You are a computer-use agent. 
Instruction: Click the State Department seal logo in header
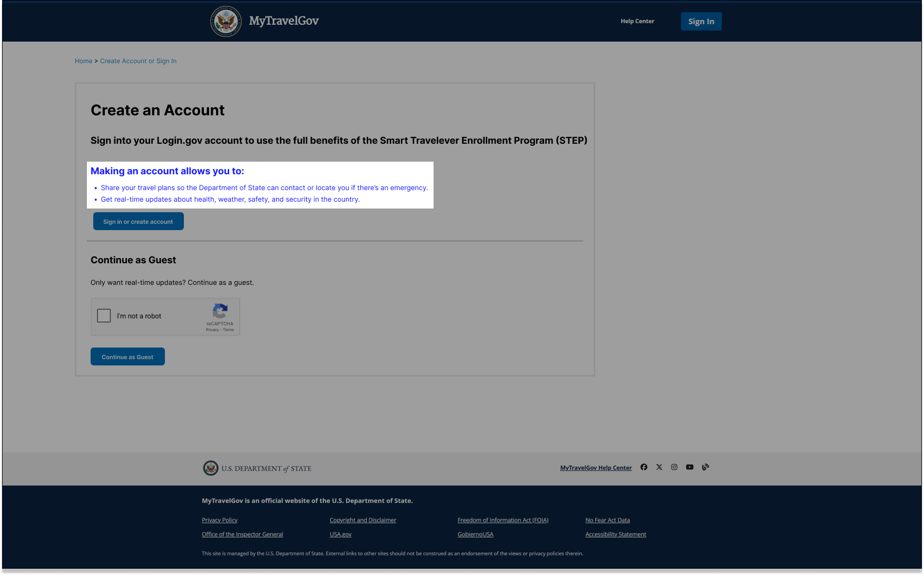(226, 22)
